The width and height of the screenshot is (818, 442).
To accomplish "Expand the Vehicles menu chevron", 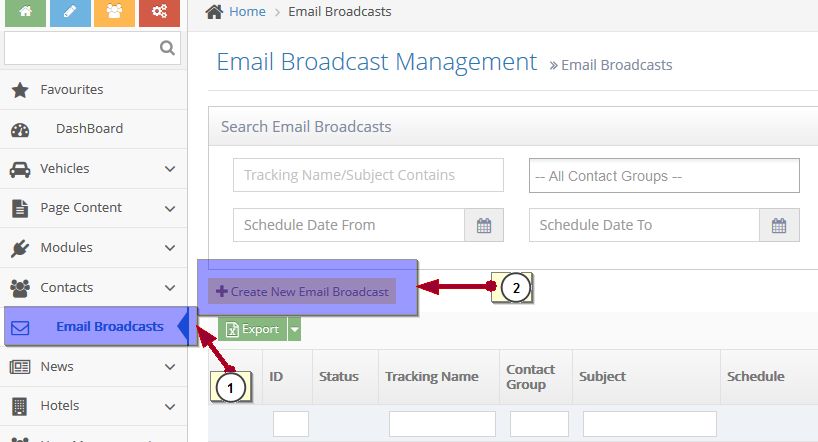I will [x=170, y=169].
